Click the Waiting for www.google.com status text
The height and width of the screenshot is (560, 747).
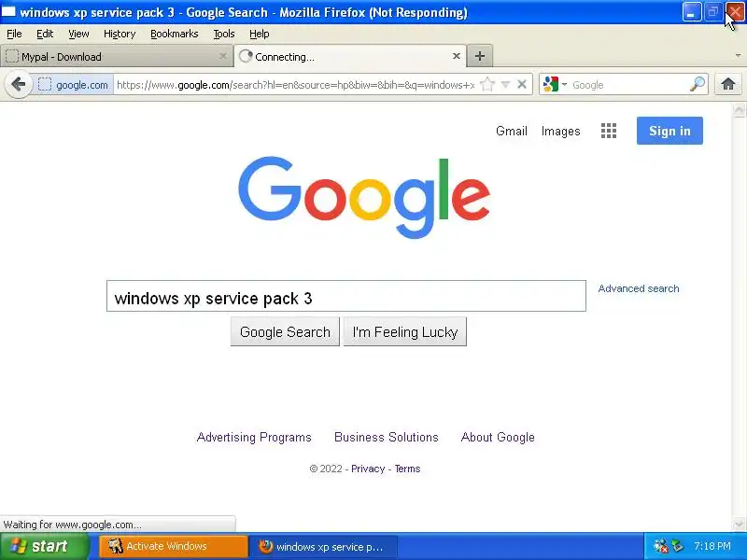pyautogui.click(x=73, y=525)
